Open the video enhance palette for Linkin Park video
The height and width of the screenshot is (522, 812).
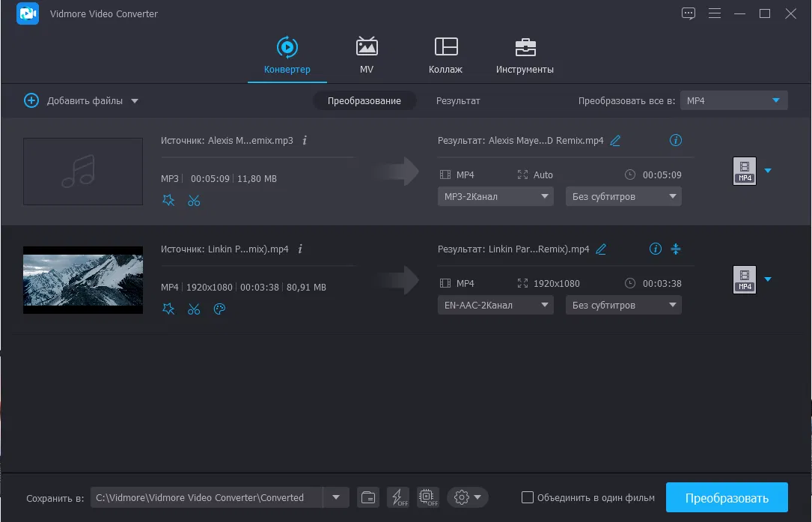[219, 309]
